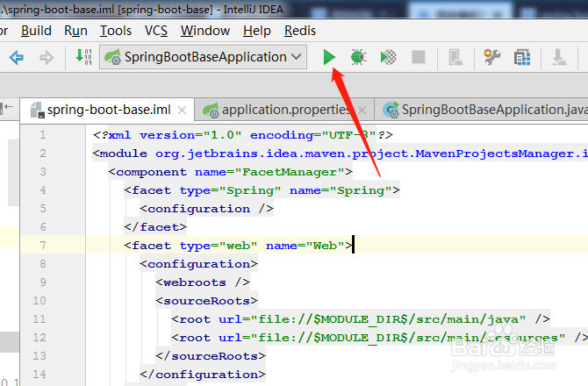The width and height of the screenshot is (588, 386).
Task: Switch to the SpringBootBaseApplication.java tab
Action: 484,110
